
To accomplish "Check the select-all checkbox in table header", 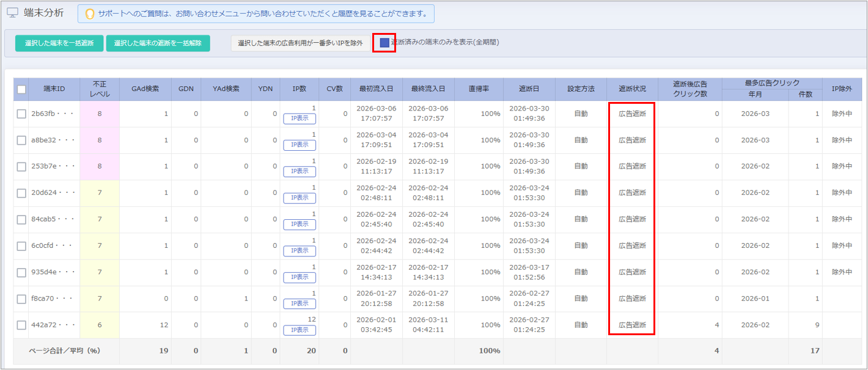I will (x=21, y=89).
